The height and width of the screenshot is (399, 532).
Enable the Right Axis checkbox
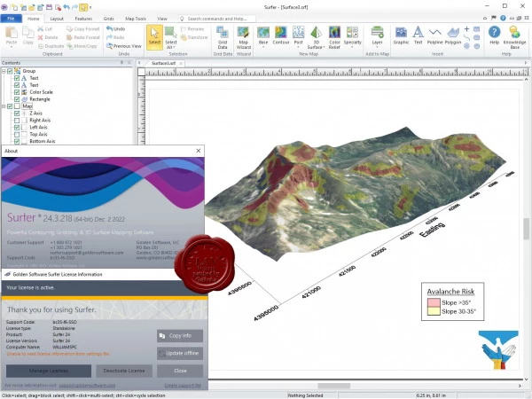pos(17,120)
